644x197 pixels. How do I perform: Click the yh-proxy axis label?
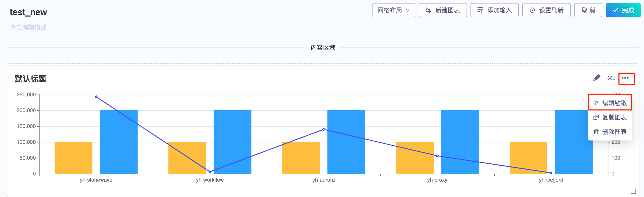[437, 180]
